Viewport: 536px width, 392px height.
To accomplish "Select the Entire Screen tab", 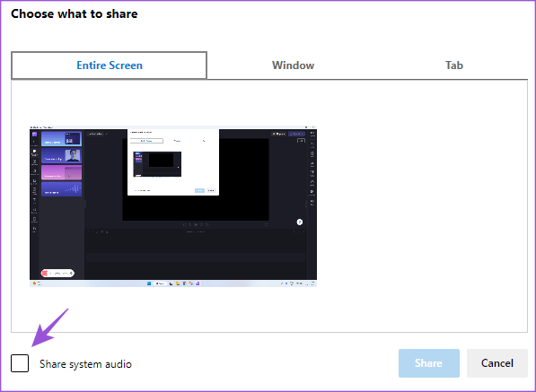I will [x=110, y=65].
